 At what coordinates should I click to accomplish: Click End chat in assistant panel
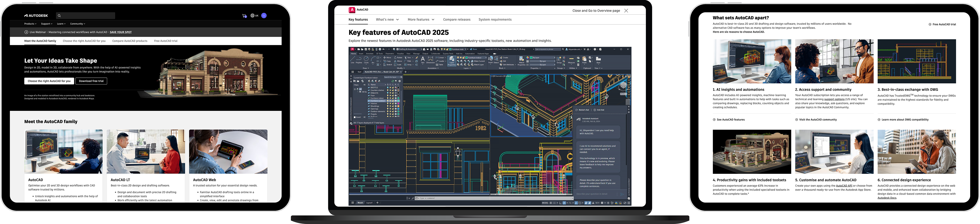[x=599, y=110]
